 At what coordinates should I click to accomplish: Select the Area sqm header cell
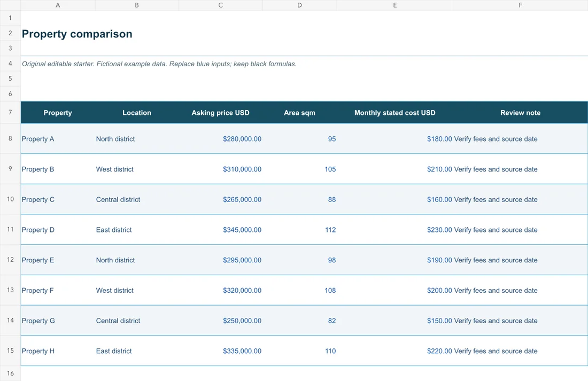point(300,113)
